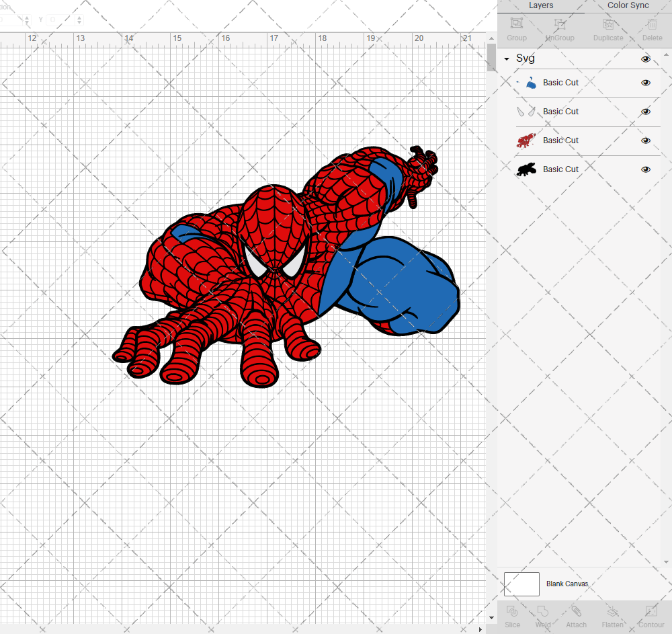
Task: Click the Y position input field
Action: tap(61, 19)
